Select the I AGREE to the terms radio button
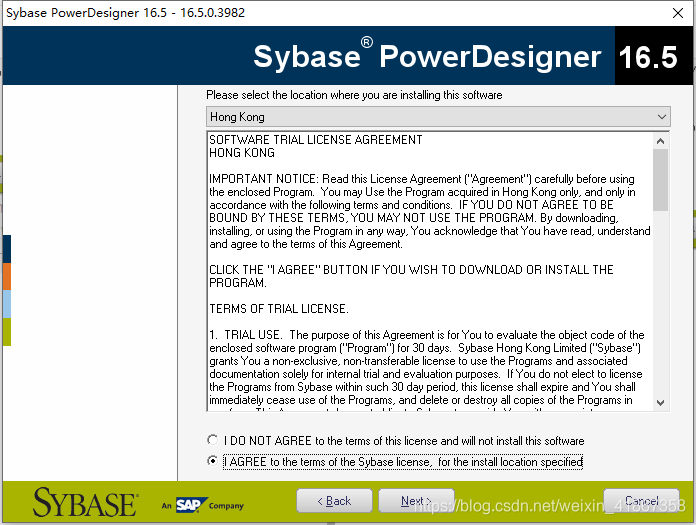Image resolution: width=696 pixels, height=525 pixels. pos(213,461)
